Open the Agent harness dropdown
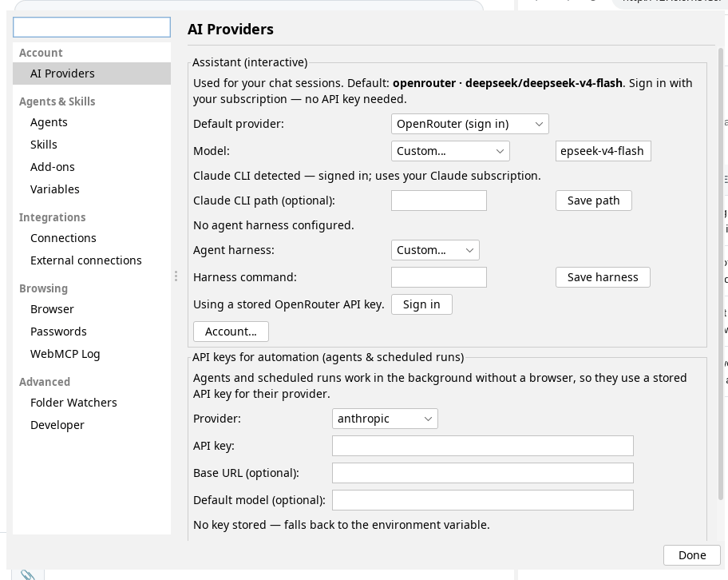The width and height of the screenshot is (728, 580). [x=435, y=250]
